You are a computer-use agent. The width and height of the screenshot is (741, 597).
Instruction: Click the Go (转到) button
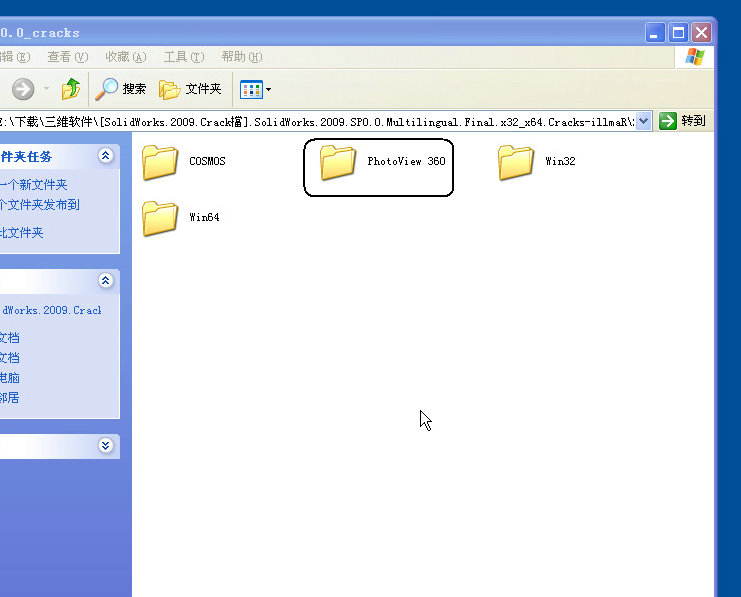pos(682,121)
